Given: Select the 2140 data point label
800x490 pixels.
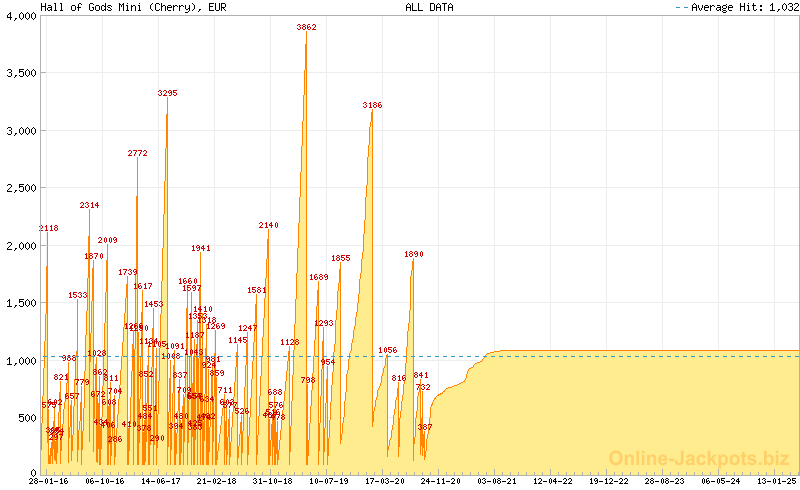Looking at the screenshot, I should (268, 225).
